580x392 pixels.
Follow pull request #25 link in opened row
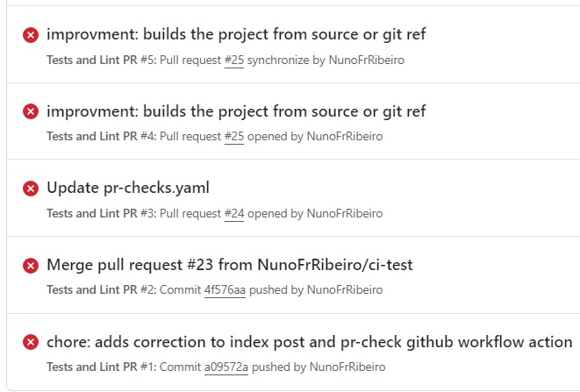pyautogui.click(x=234, y=136)
